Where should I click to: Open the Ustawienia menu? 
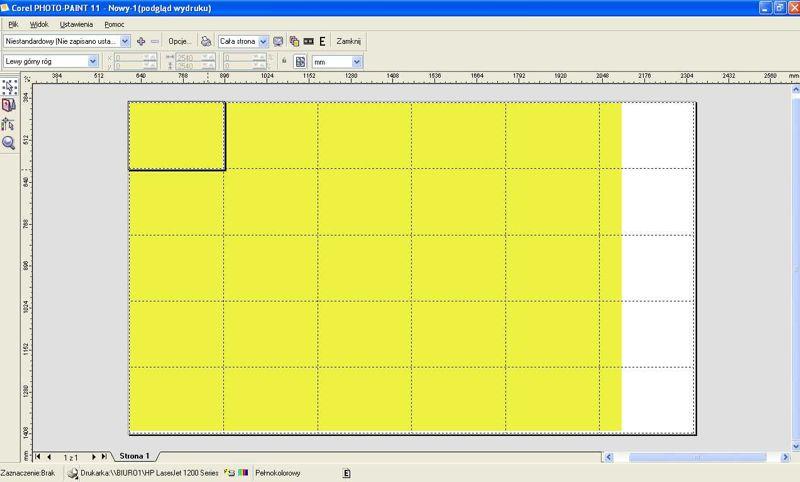point(76,23)
